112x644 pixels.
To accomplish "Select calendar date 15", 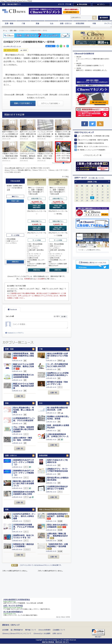I will pyautogui.click(x=92, y=195).
